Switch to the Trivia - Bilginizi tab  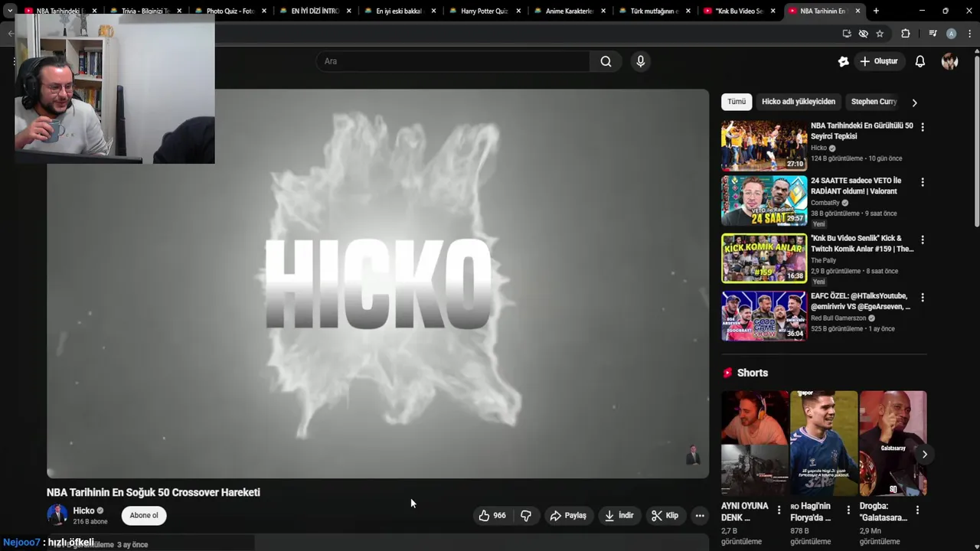pos(145,11)
